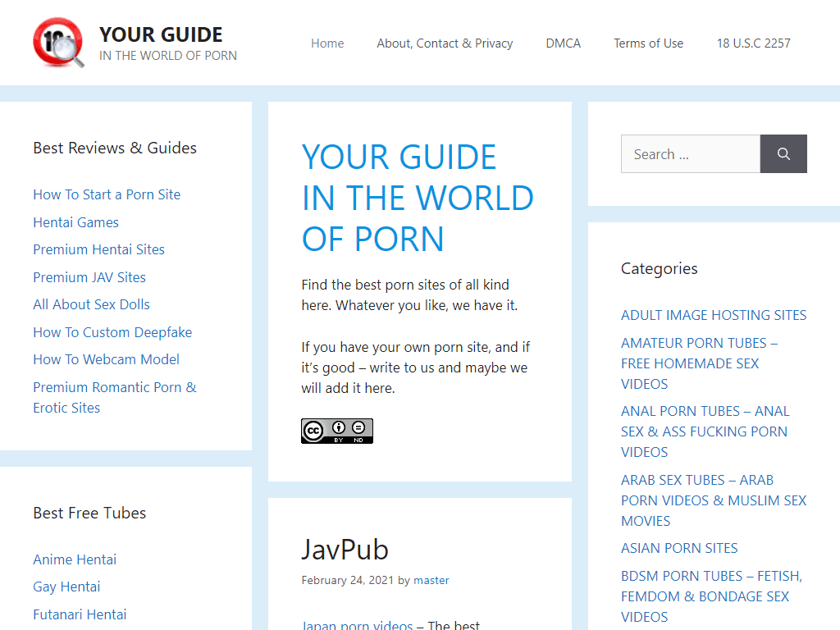Click the ND no-derivatives icon on the badge

[x=358, y=427]
